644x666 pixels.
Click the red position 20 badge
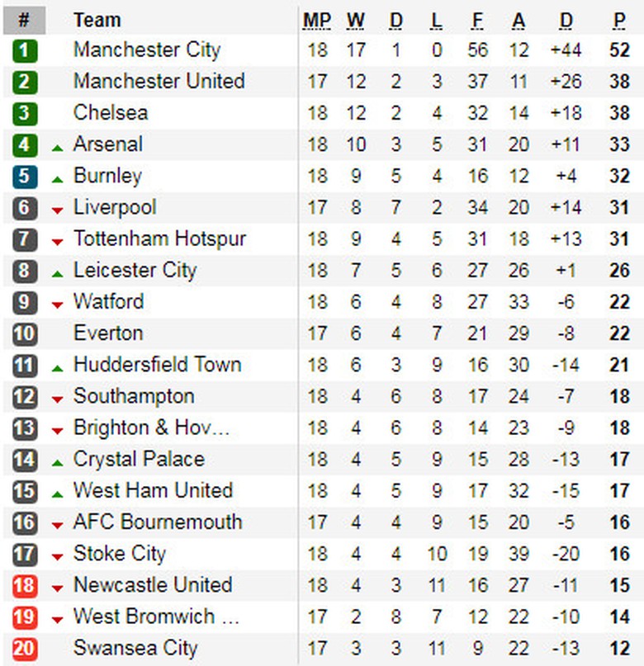pyautogui.click(x=25, y=649)
